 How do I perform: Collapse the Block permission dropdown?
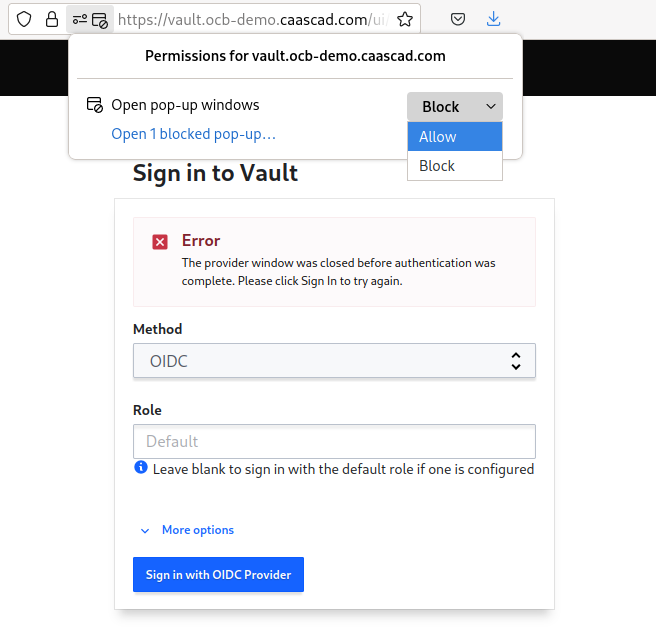point(455,107)
